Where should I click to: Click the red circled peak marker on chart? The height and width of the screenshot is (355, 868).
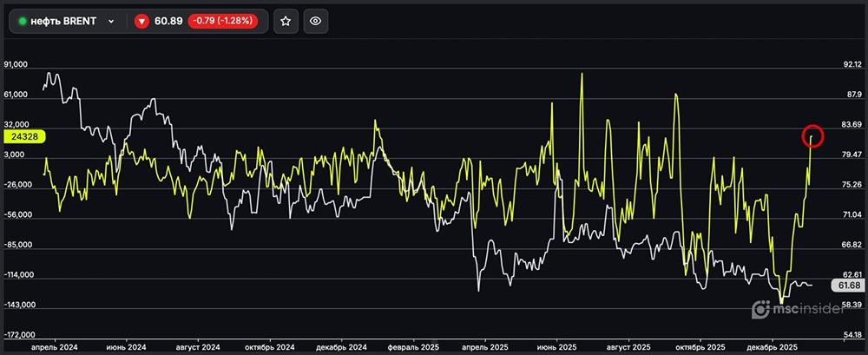[x=812, y=135]
